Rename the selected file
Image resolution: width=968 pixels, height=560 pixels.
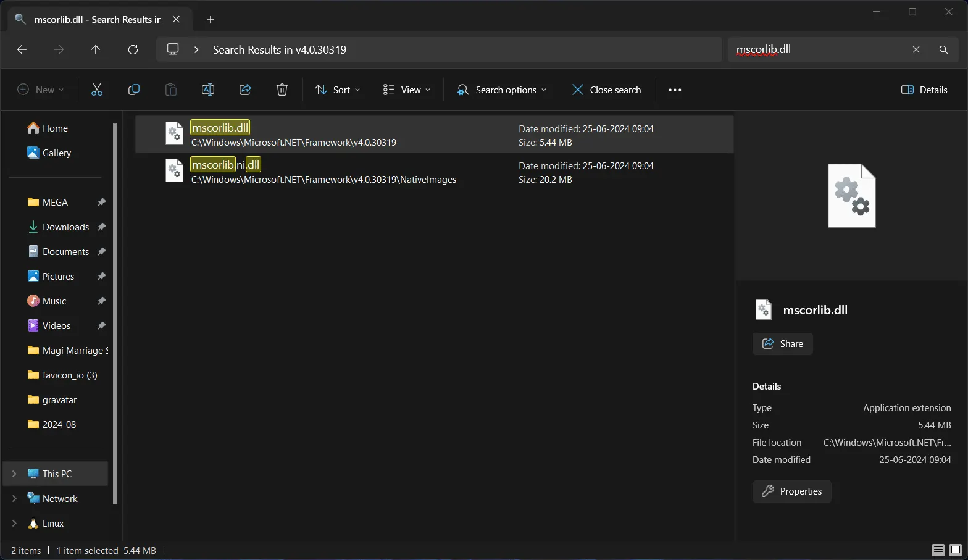tap(208, 90)
